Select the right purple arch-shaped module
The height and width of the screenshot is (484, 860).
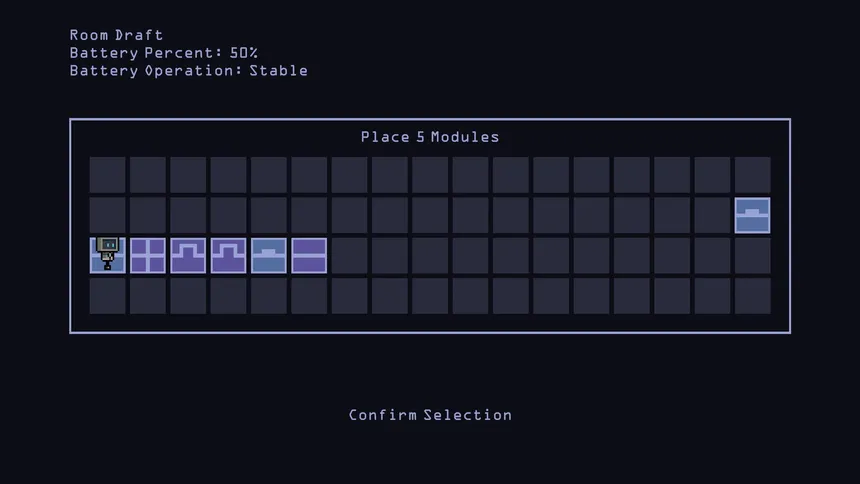click(x=228, y=255)
